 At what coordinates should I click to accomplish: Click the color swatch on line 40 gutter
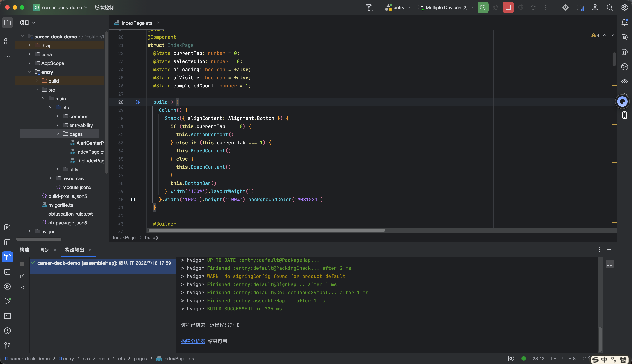click(x=133, y=200)
